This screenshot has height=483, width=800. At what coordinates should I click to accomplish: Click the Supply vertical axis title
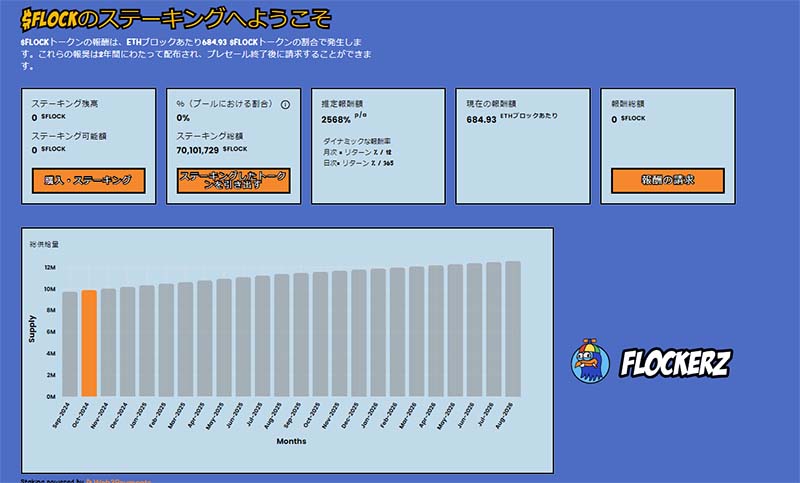click(32, 328)
